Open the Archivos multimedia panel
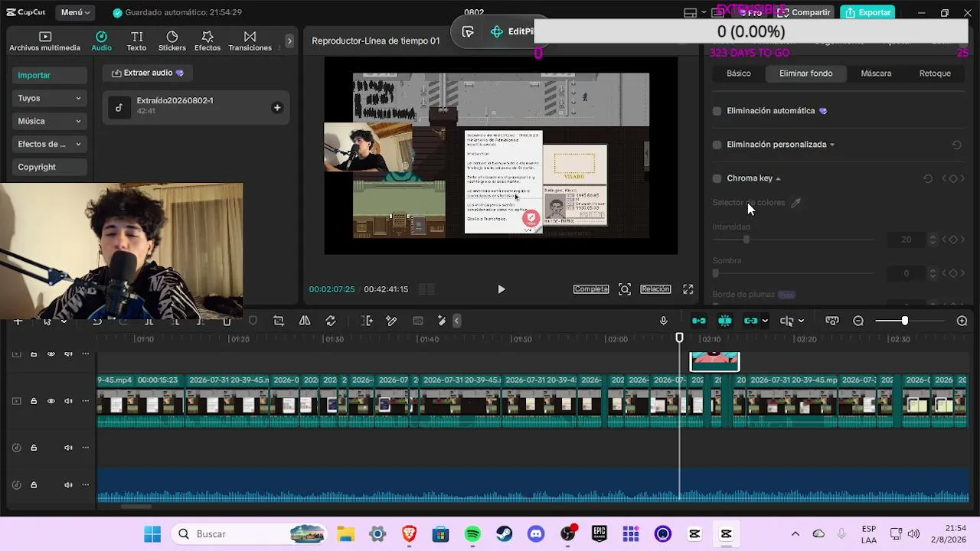This screenshot has height=551, width=980. [x=44, y=41]
